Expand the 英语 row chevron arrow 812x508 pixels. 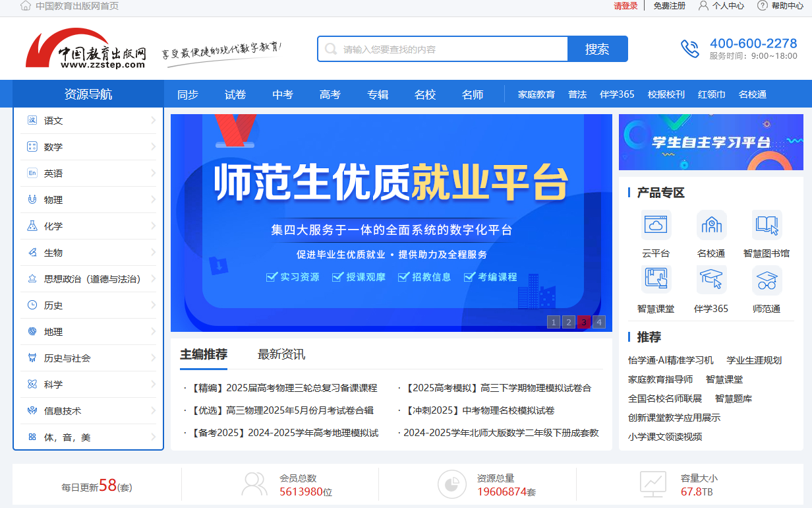coord(153,174)
